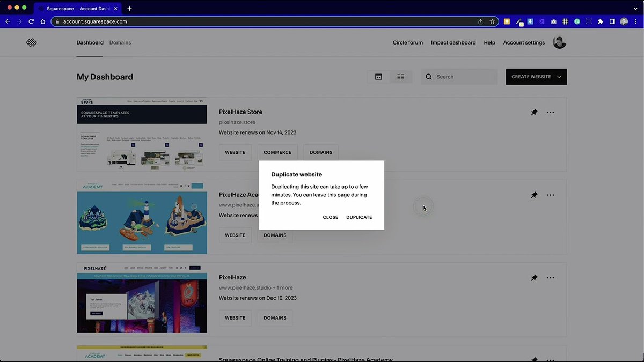Click the browser address bar URL
The height and width of the screenshot is (362, 644).
(95, 21)
